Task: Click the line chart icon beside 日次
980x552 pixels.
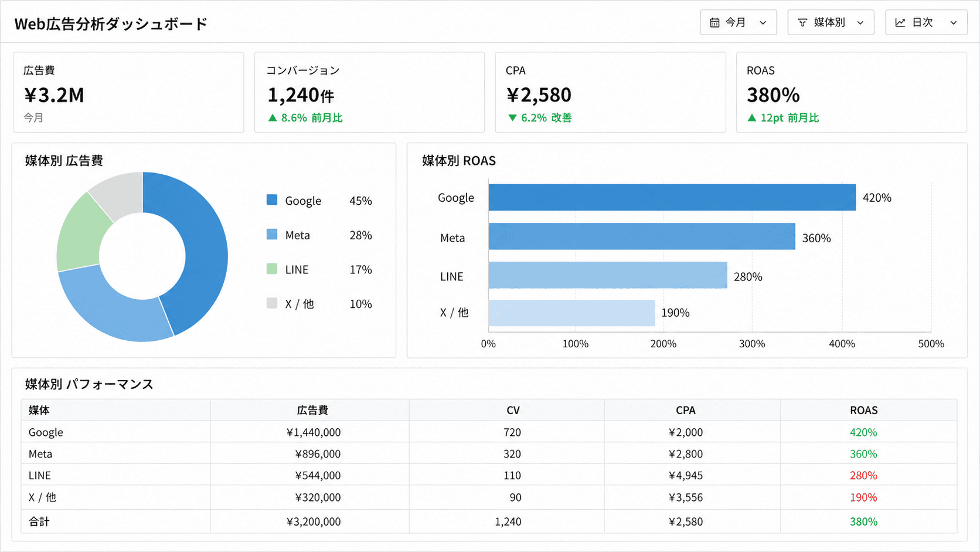Action: [x=900, y=23]
